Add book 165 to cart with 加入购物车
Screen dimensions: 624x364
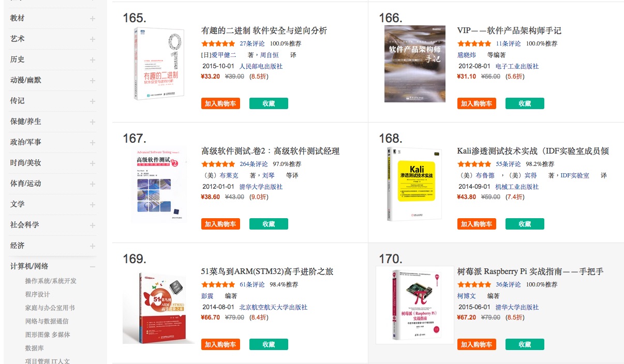click(220, 103)
